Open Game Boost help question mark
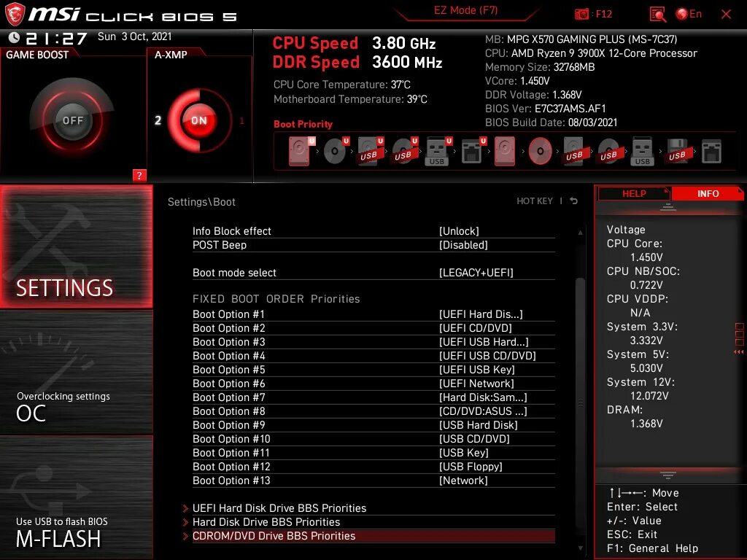This screenshot has height=560, width=747. (x=139, y=175)
